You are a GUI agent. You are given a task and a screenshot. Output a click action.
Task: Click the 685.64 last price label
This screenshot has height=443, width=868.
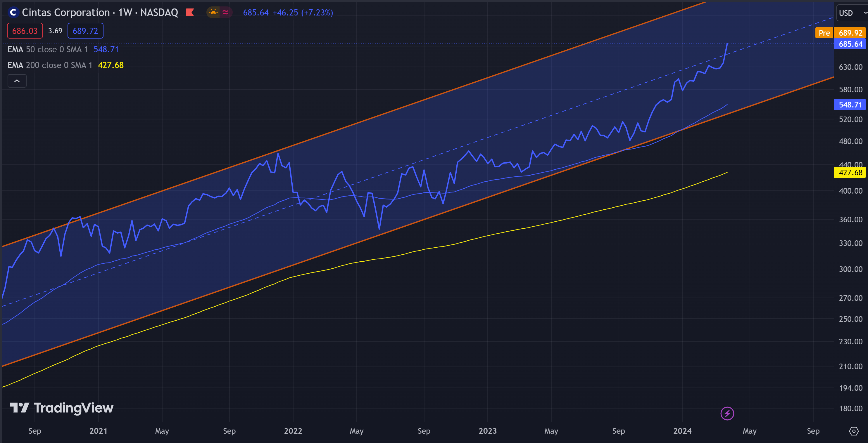[x=850, y=44]
